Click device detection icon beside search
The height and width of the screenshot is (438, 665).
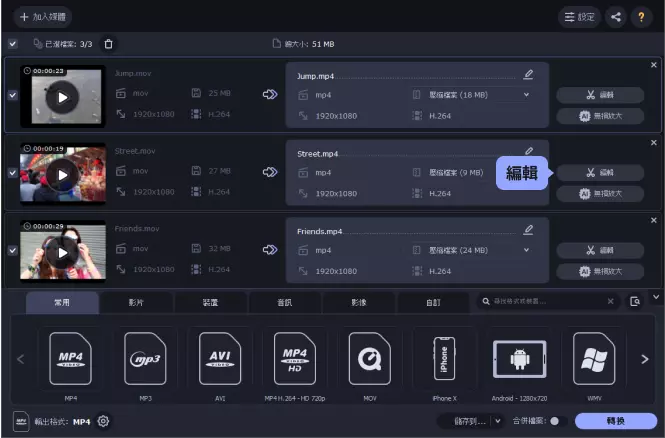635,301
